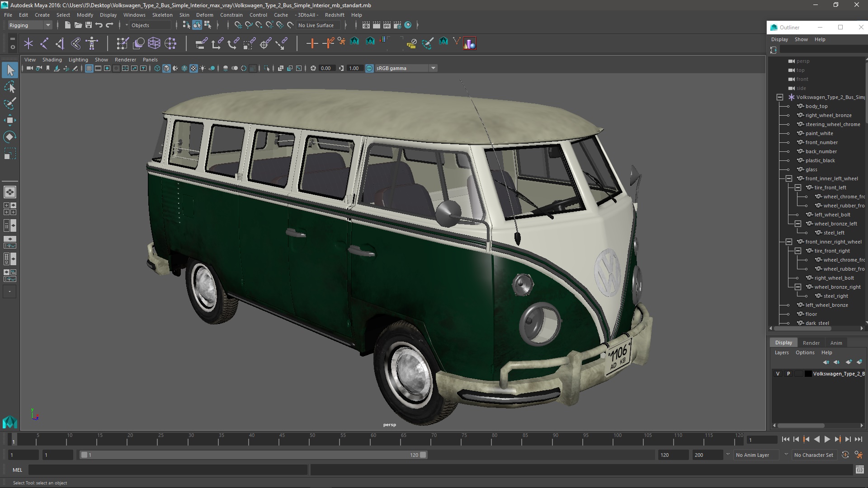The height and width of the screenshot is (488, 868).
Task: Click the Create Lattice shelf icon
Action: click(154, 43)
